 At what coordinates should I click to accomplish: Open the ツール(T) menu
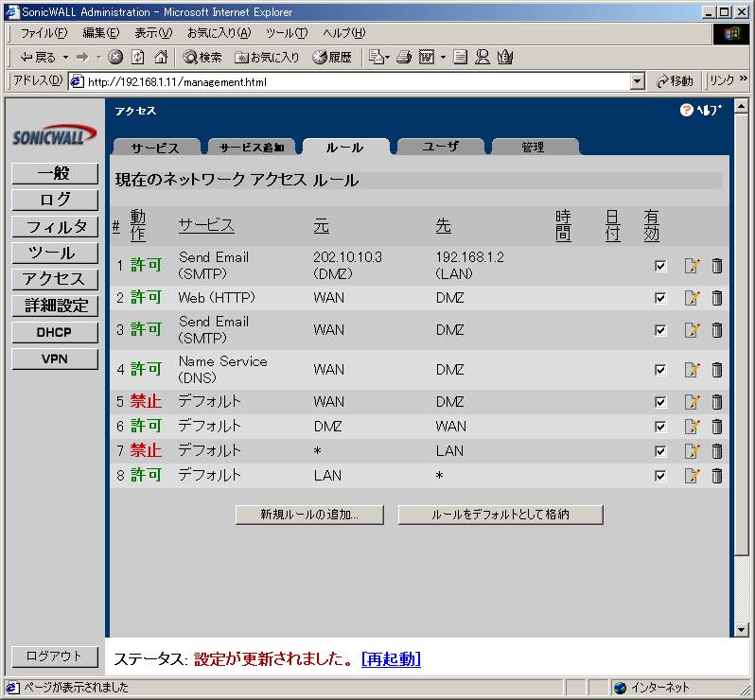287,33
